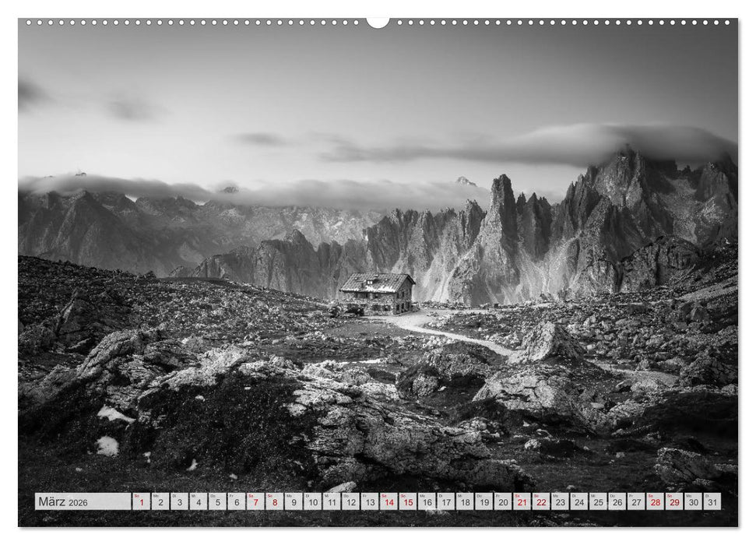This screenshot has width=756, height=545.
Task: Click the final date 31 of March
Action: point(711,505)
